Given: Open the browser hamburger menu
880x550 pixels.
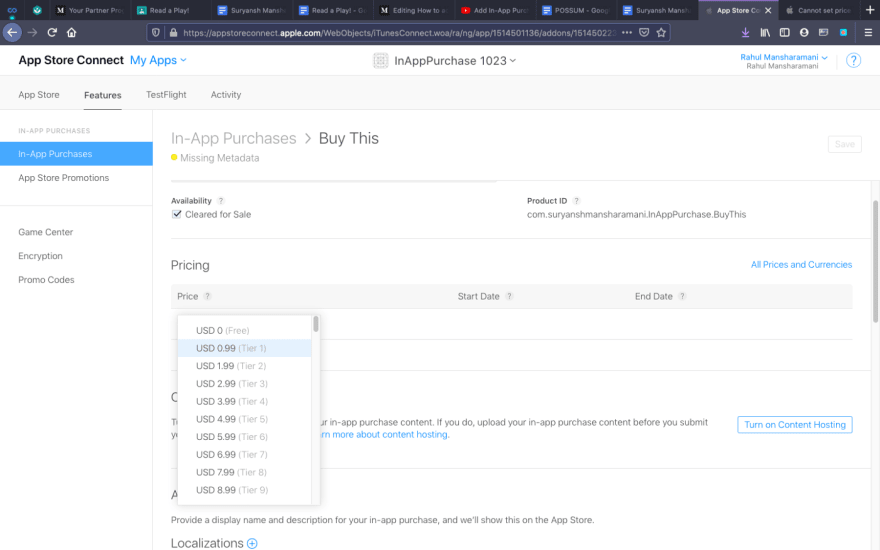Looking at the screenshot, I should pyautogui.click(x=868, y=33).
